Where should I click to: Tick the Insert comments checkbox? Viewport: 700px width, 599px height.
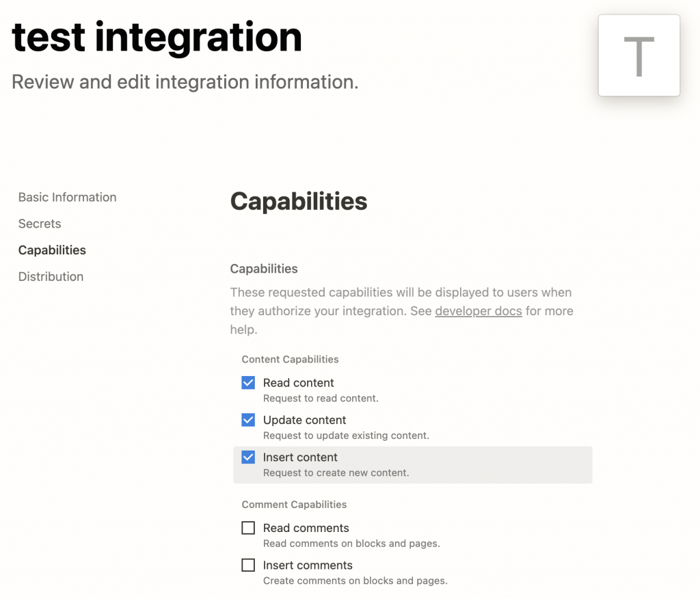(x=248, y=565)
